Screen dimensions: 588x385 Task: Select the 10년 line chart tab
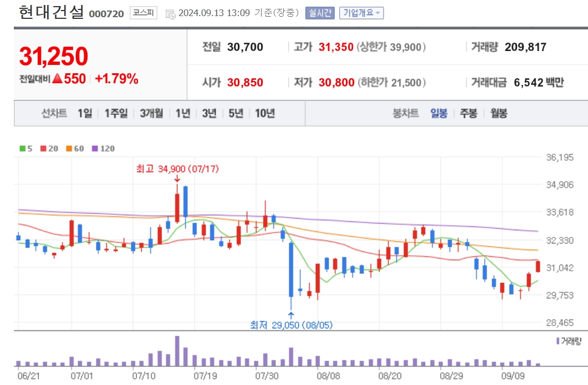[x=265, y=113]
